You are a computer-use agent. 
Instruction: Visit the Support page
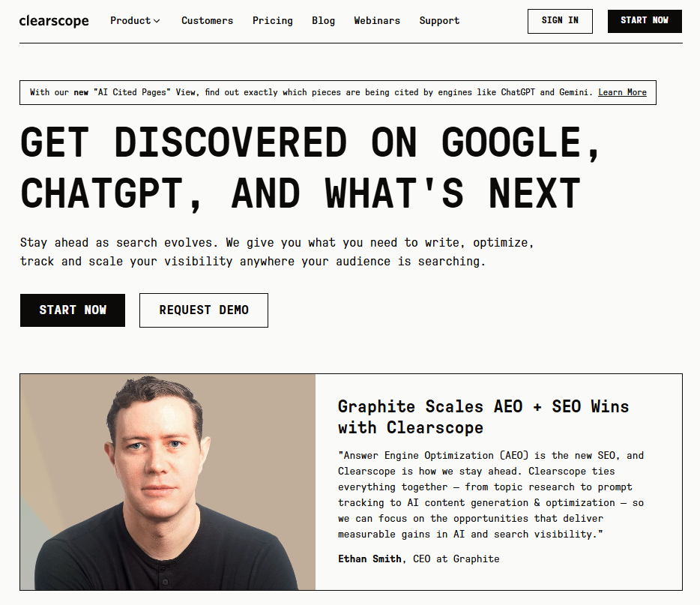tap(439, 21)
